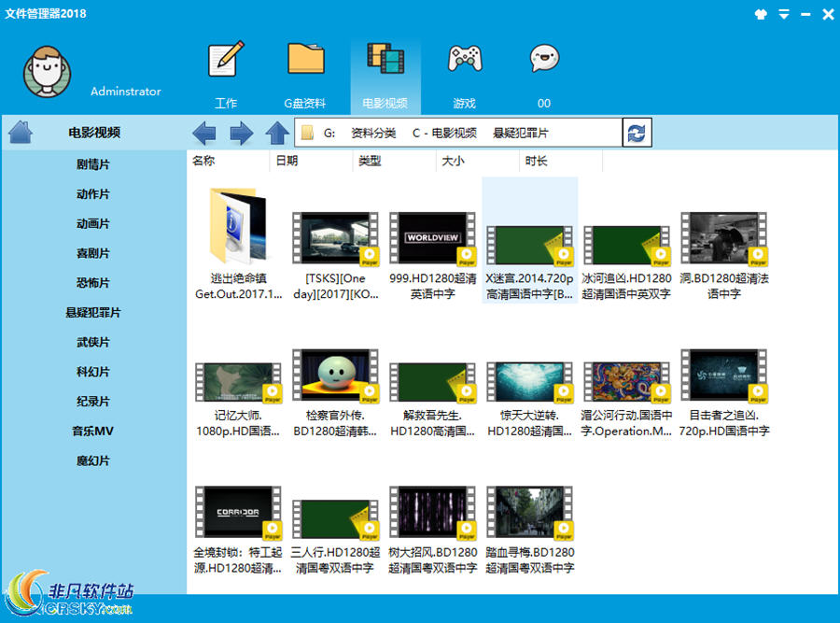Select 动作片 in the sidebar
This screenshot has height=623, width=840.
pos(93,194)
